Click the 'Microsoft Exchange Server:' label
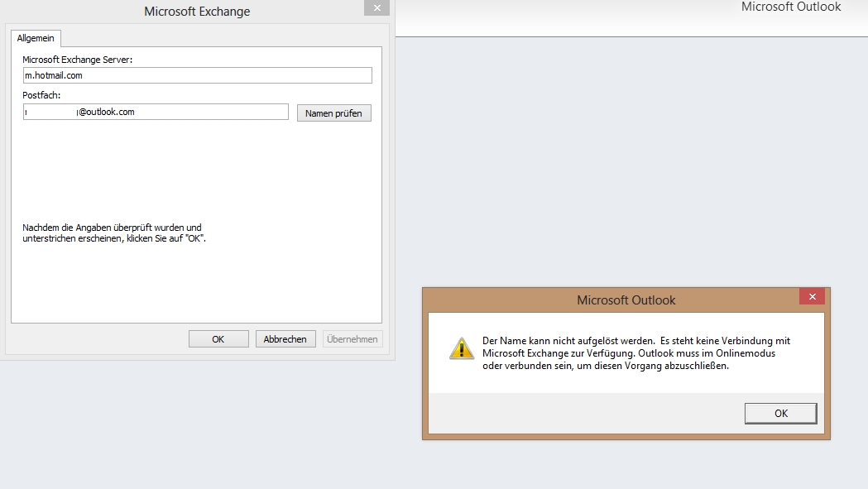 [x=78, y=60]
